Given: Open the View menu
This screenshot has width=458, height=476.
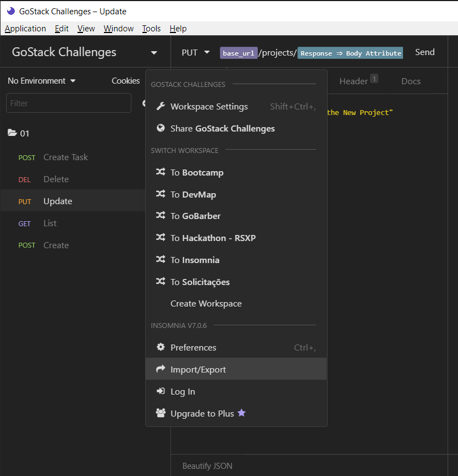Looking at the screenshot, I should pyautogui.click(x=86, y=29).
